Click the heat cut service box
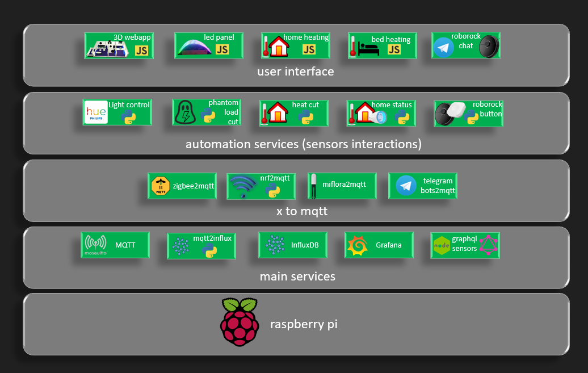 (293, 112)
